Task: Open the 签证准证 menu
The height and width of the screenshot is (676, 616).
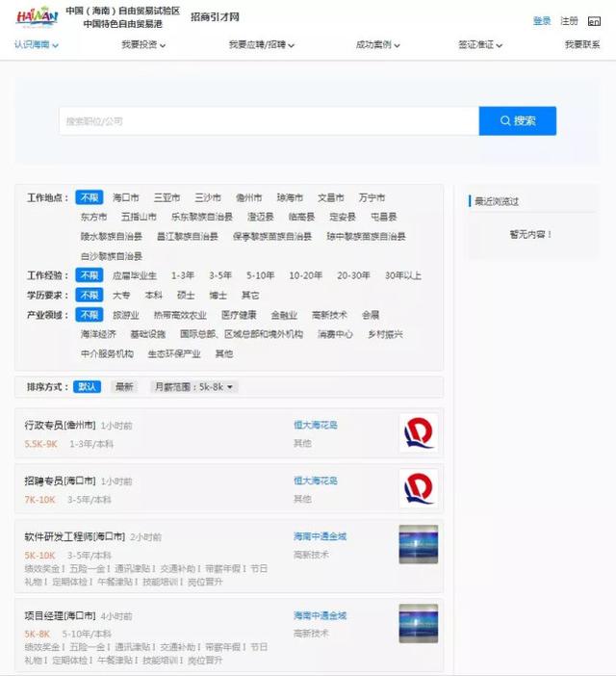Action: point(480,45)
